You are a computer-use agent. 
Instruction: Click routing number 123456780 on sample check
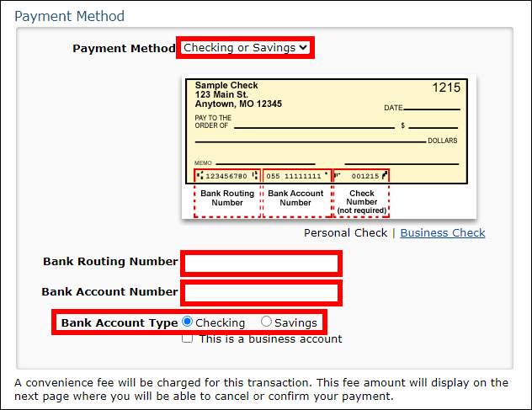226,176
